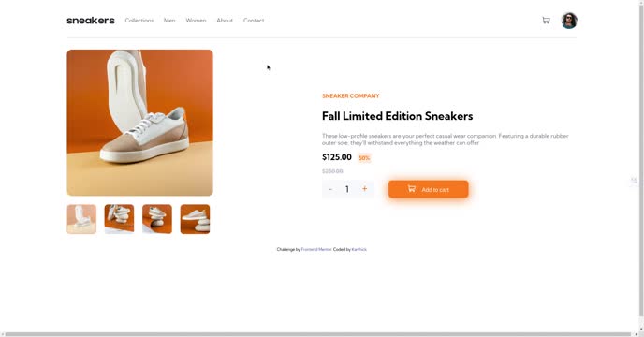Click the horizontal scrollbar at page bottom
The width and height of the screenshot is (644, 337).
pyautogui.click(x=318, y=334)
